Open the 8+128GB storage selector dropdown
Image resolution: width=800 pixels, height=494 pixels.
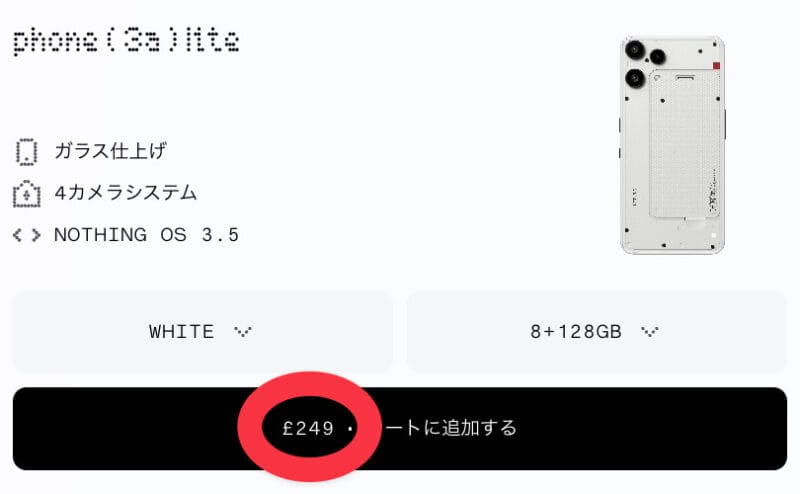(597, 332)
